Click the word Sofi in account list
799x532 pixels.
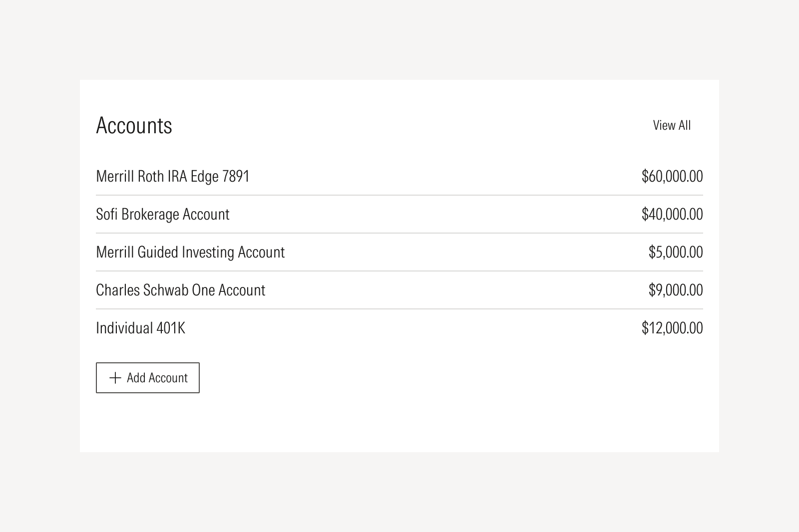(x=106, y=214)
